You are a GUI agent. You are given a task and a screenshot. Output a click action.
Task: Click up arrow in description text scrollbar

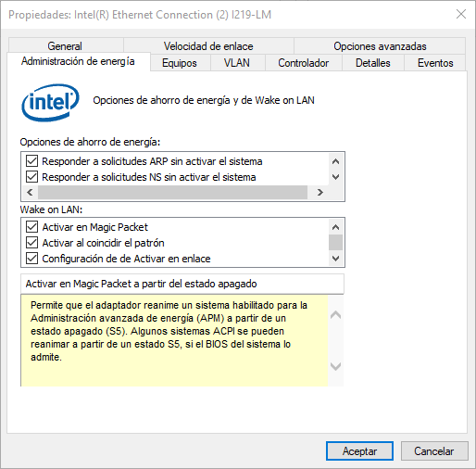[335, 315]
